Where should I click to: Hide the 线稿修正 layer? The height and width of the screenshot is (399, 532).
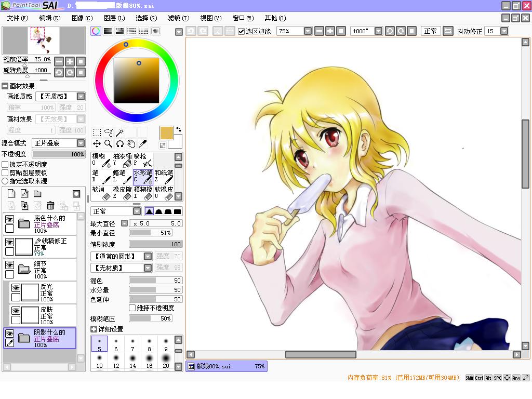9,242
